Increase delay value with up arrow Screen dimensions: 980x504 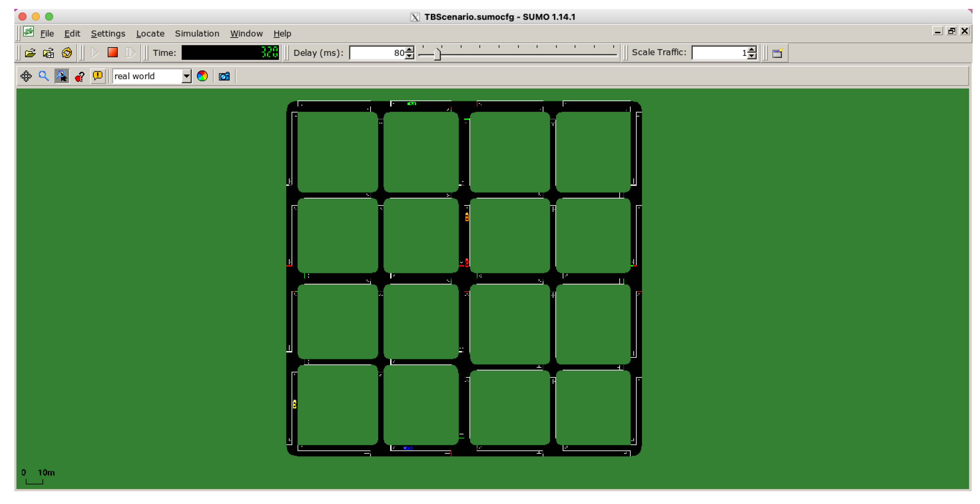tap(409, 50)
